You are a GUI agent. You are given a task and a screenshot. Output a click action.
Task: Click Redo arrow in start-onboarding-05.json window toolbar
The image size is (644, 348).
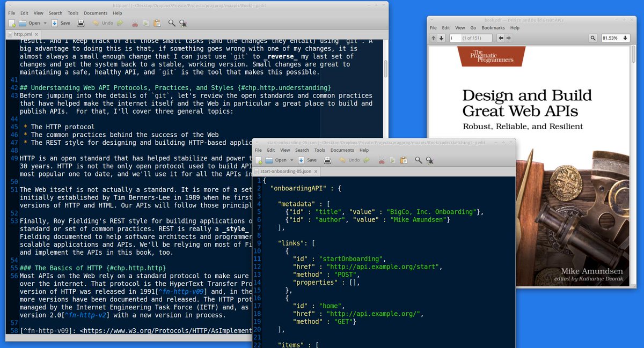367,160
